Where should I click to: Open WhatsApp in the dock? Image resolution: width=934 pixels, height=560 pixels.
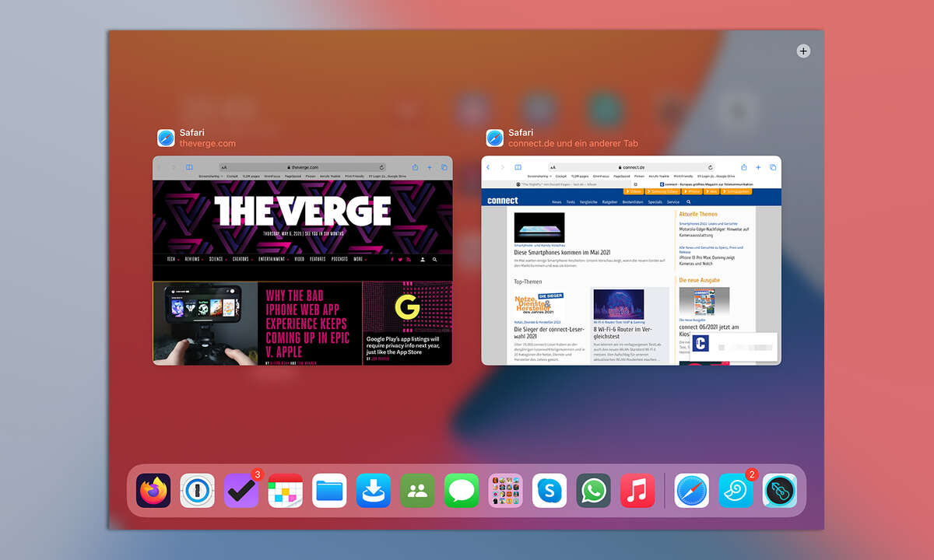(x=593, y=491)
